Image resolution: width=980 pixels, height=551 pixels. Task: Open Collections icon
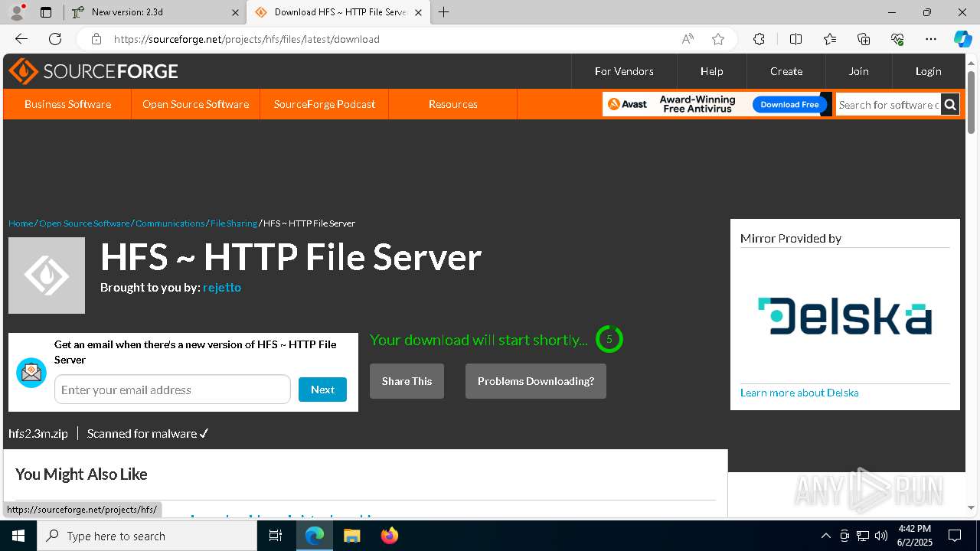[x=864, y=39]
